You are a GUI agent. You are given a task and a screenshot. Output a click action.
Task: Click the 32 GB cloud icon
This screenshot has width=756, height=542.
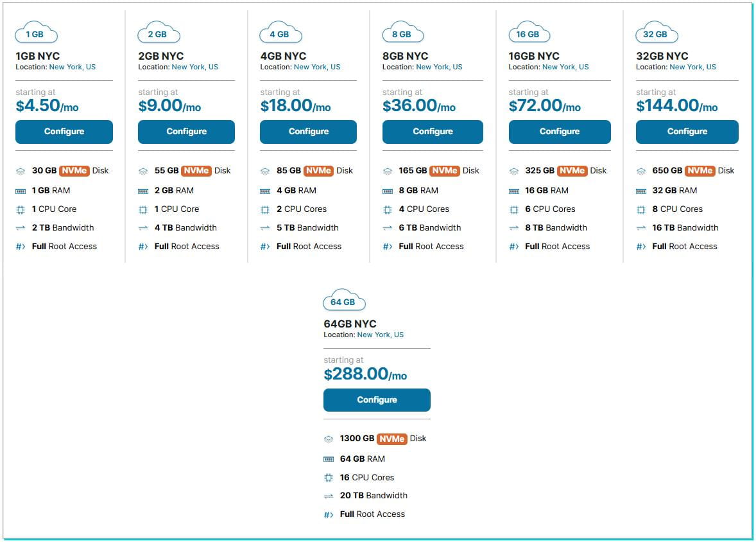pyautogui.click(x=655, y=33)
